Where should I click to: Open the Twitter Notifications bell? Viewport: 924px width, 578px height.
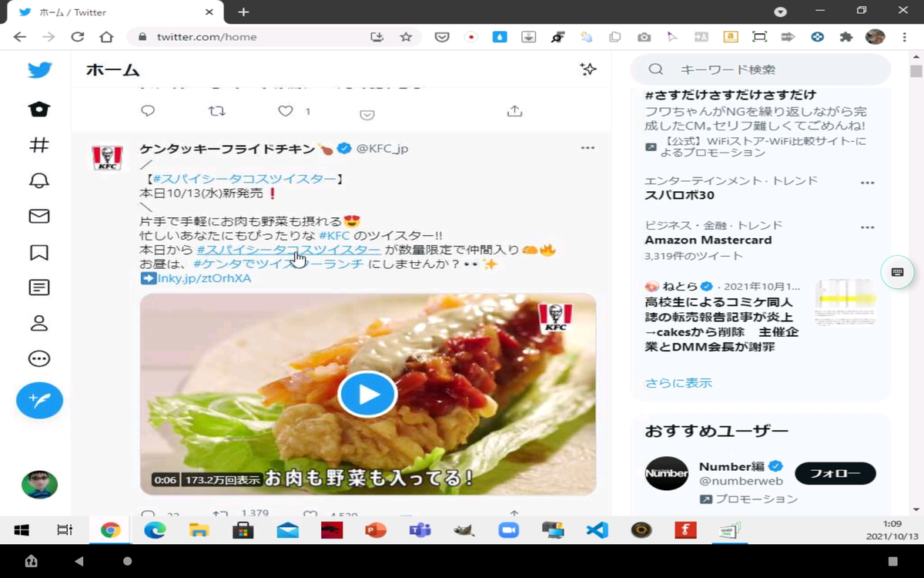click(38, 180)
